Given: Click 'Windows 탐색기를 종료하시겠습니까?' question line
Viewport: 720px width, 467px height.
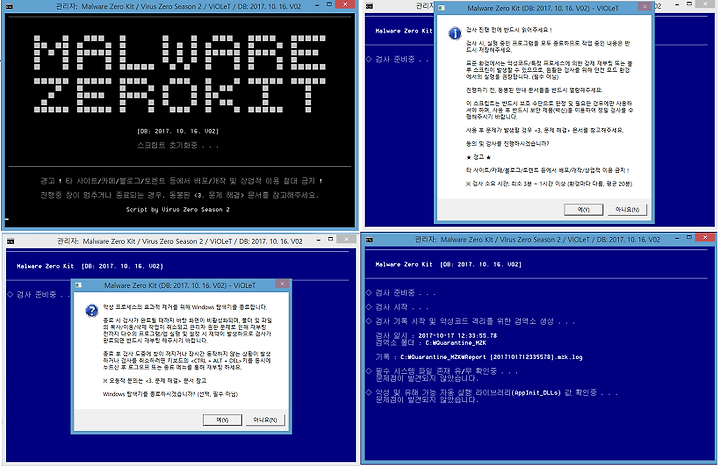Looking at the screenshot, I should tap(170, 394).
